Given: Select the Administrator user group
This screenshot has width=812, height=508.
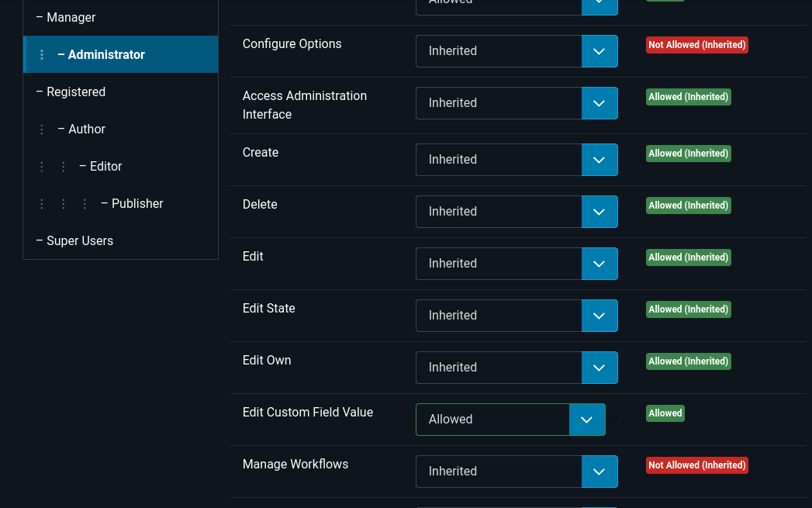Looking at the screenshot, I should 120,54.
